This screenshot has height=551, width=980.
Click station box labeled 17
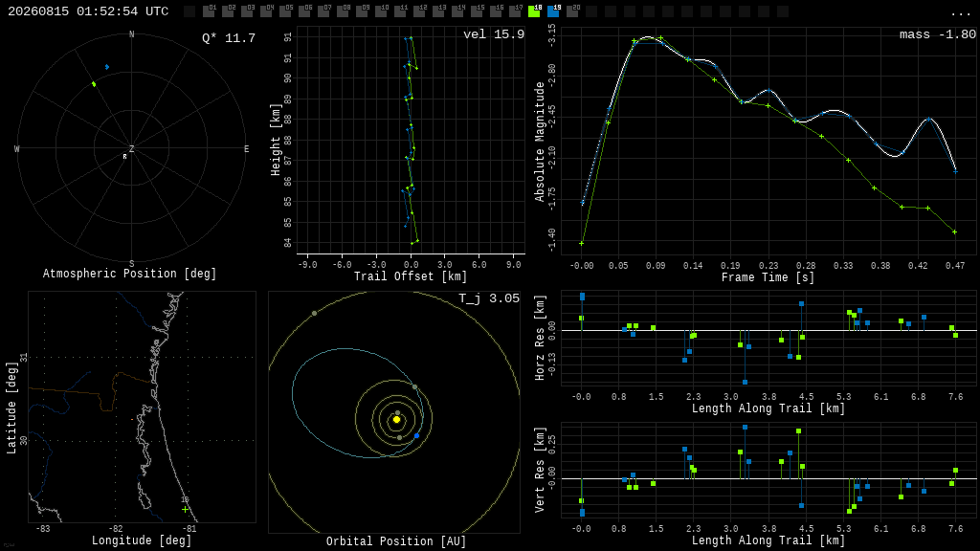click(x=515, y=11)
